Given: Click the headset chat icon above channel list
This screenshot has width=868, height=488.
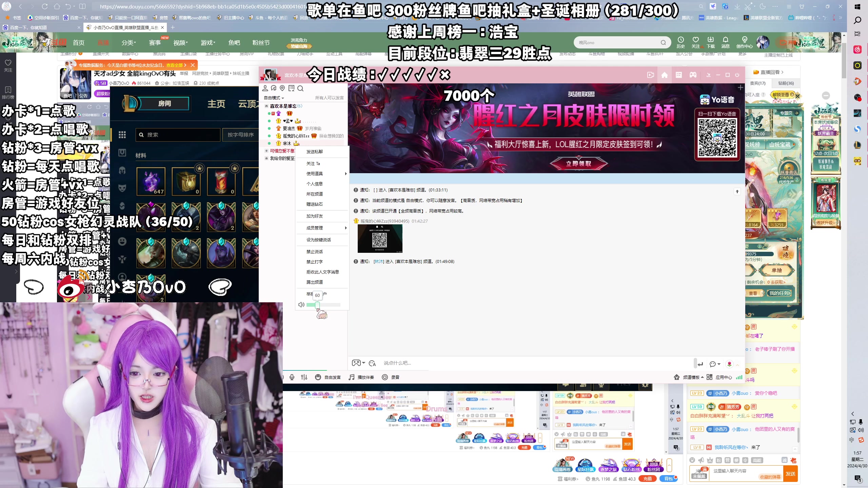Looking at the screenshot, I should click(274, 88).
